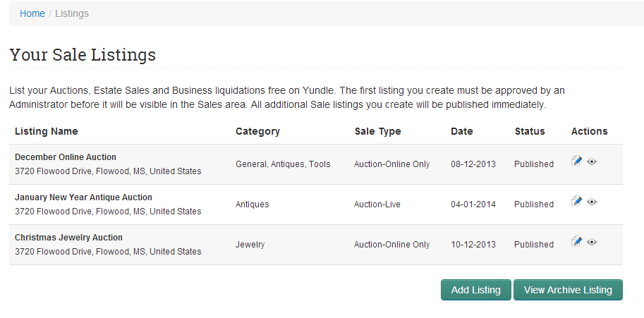View January New Year Antique Auction listing
This screenshot has width=644, height=318.
[x=591, y=202]
